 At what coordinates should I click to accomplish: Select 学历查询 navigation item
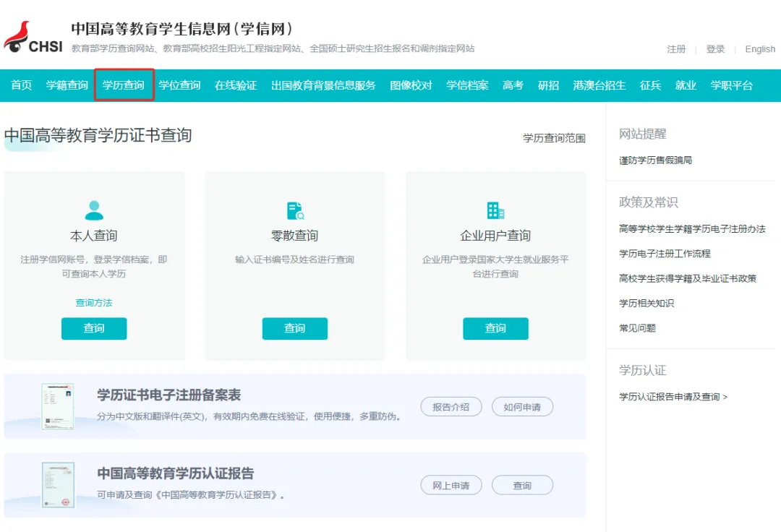point(124,85)
